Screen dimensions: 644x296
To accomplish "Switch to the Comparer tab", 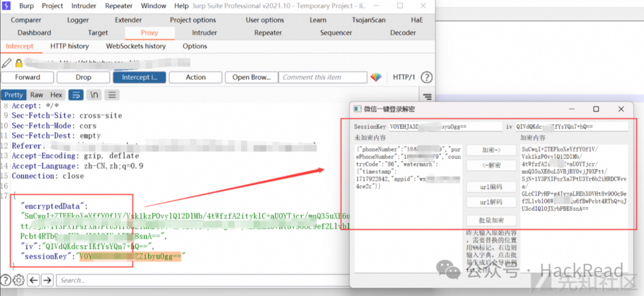I will pos(26,20).
